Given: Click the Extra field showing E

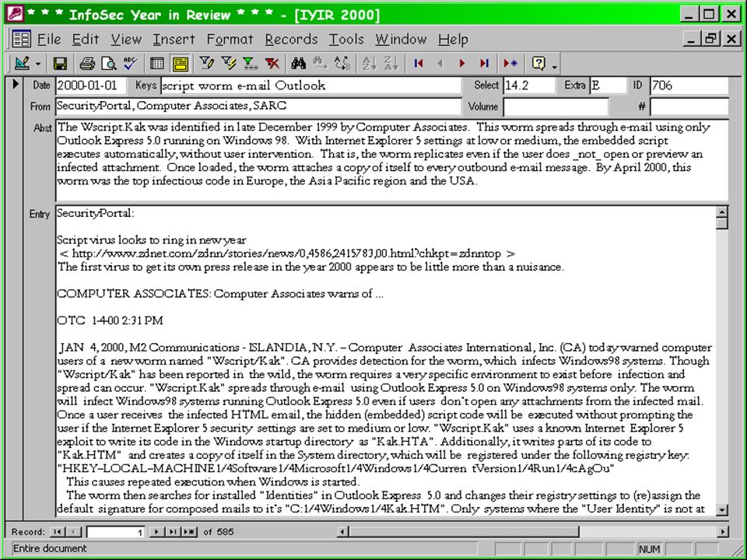Looking at the screenshot, I should click(608, 86).
